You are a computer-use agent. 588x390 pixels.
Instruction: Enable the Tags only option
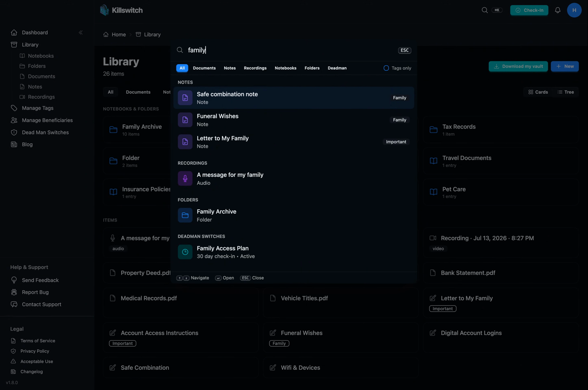(x=397, y=68)
